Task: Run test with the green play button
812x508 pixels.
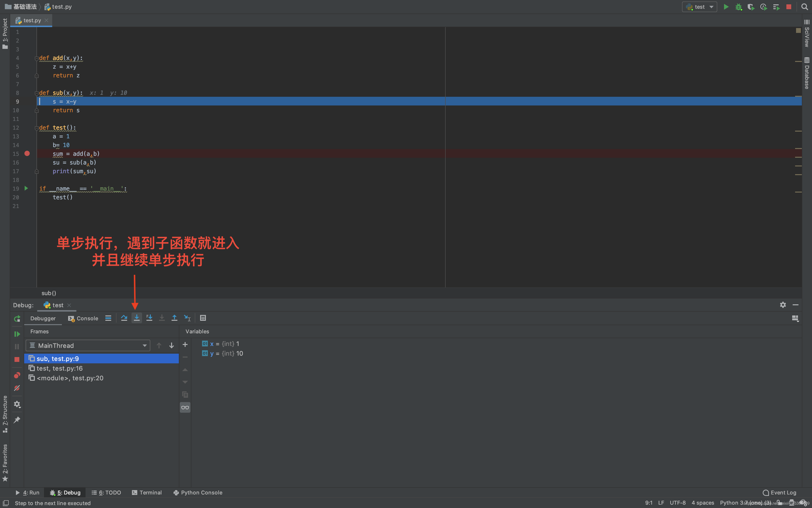Action: point(726,7)
